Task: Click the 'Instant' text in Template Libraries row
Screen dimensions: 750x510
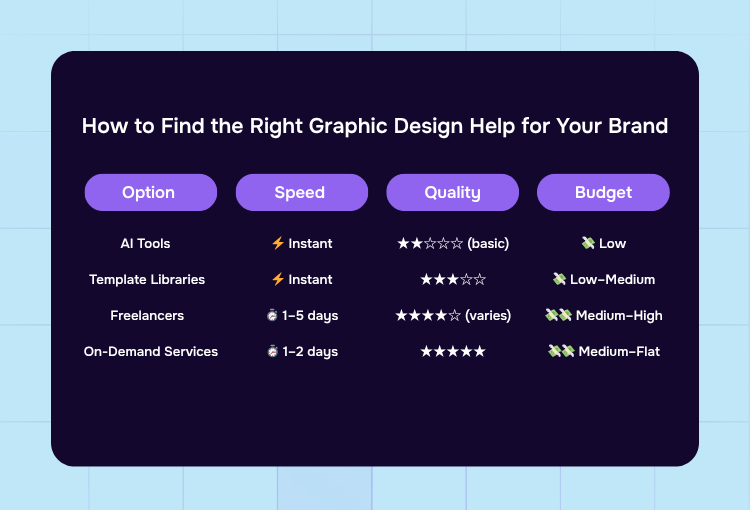Action: pyautogui.click(x=310, y=279)
